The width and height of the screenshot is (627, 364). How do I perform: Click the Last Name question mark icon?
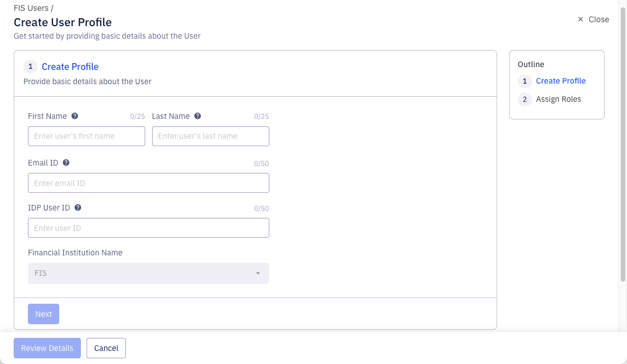[198, 116]
